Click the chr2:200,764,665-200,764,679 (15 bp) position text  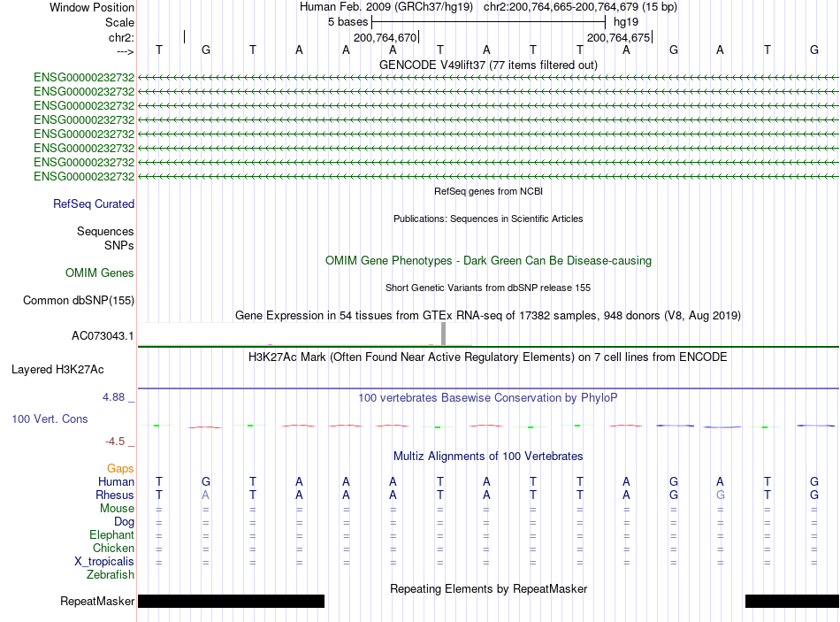[x=580, y=7]
